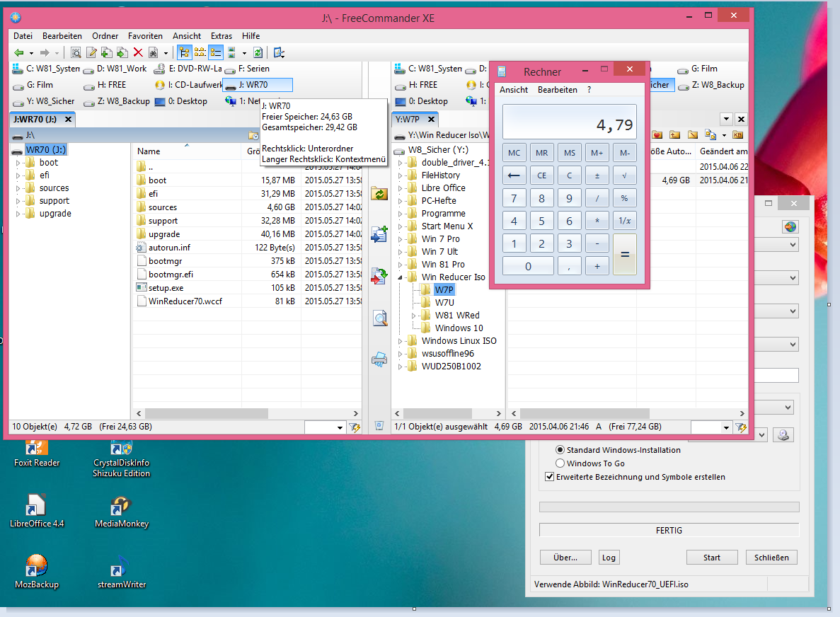Viewport: 840px width, 617px height.
Task: Collapse the Win Reducer Iso tree node
Action: click(x=400, y=277)
